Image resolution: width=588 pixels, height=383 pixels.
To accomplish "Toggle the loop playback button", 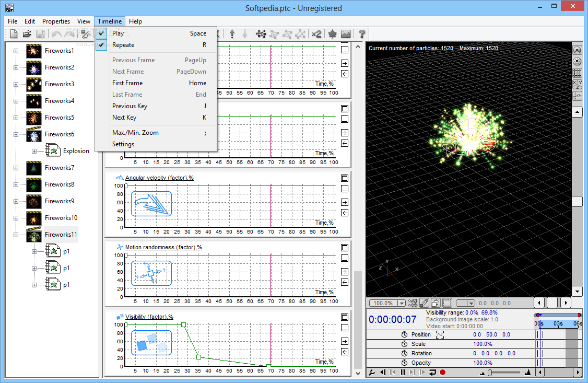I will (432, 373).
